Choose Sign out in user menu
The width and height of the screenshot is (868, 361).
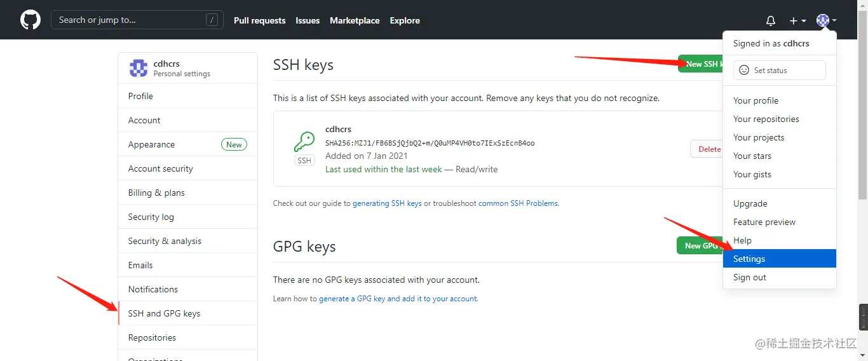[780, 277]
